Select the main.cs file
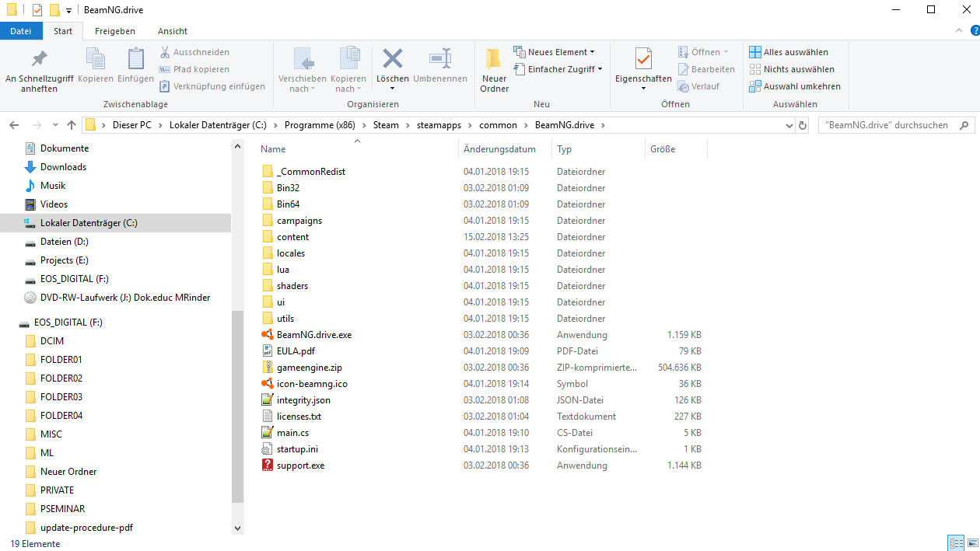 (x=292, y=433)
